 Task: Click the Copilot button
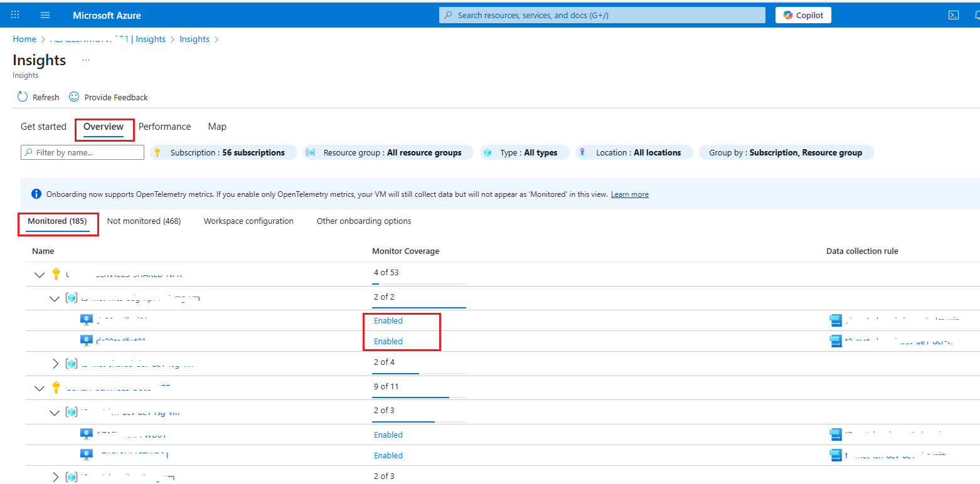tap(803, 15)
